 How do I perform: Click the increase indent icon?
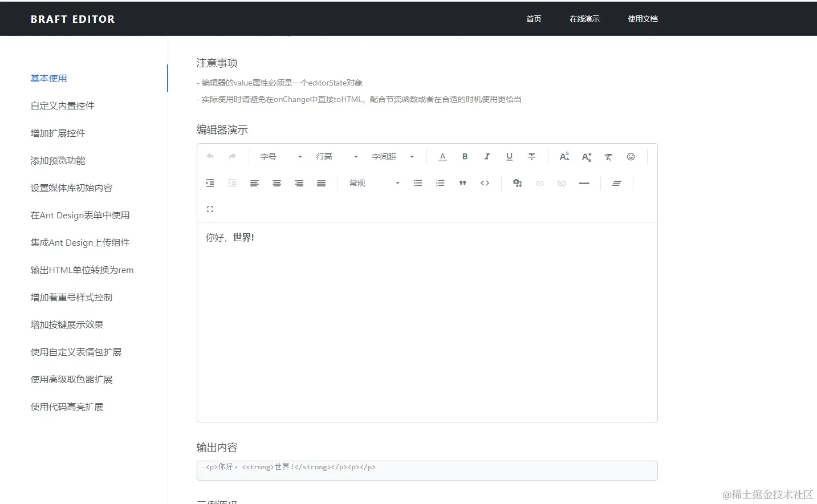tap(210, 183)
